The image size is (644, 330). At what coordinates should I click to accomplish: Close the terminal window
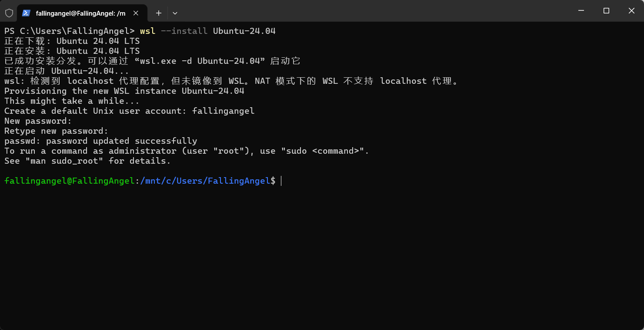tap(631, 11)
